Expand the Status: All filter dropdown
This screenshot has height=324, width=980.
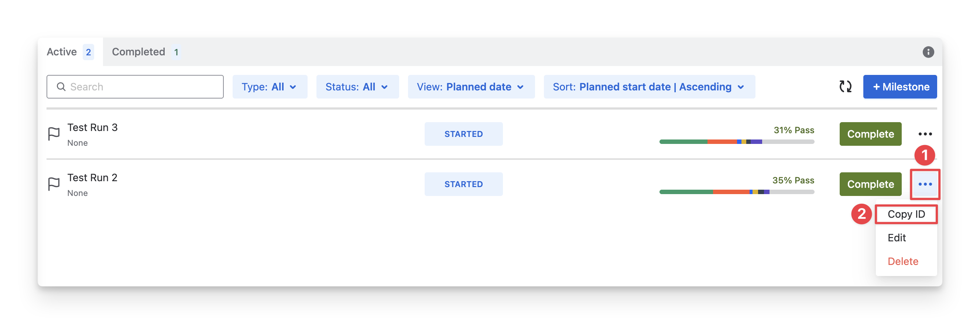pyautogui.click(x=357, y=87)
